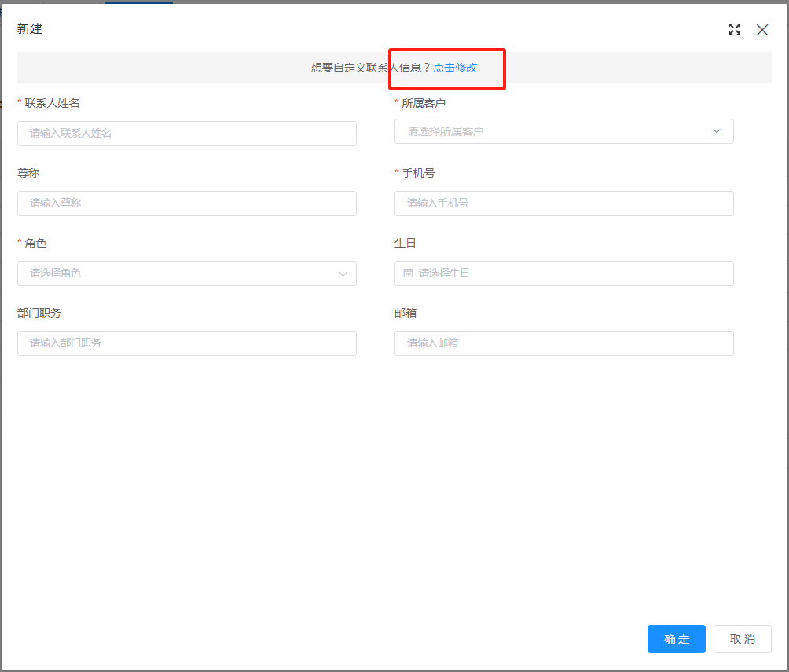Click the 新建 dialog title
Screen dimensions: 789x672
[x=30, y=29]
